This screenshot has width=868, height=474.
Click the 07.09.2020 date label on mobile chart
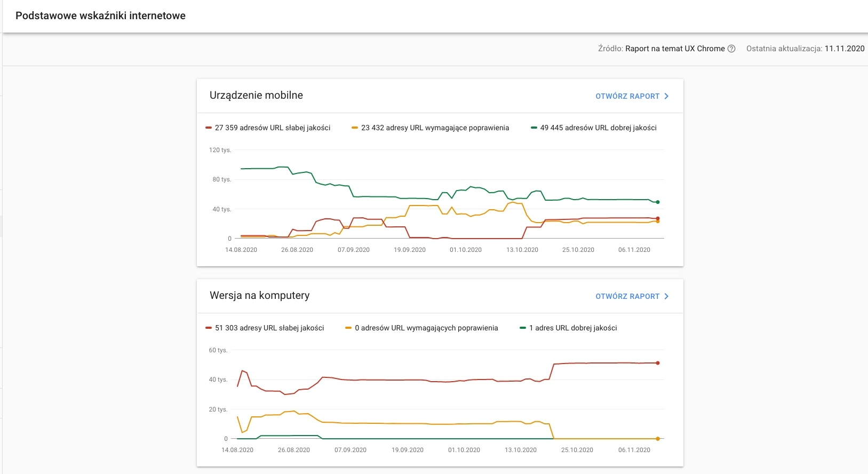[354, 250]
